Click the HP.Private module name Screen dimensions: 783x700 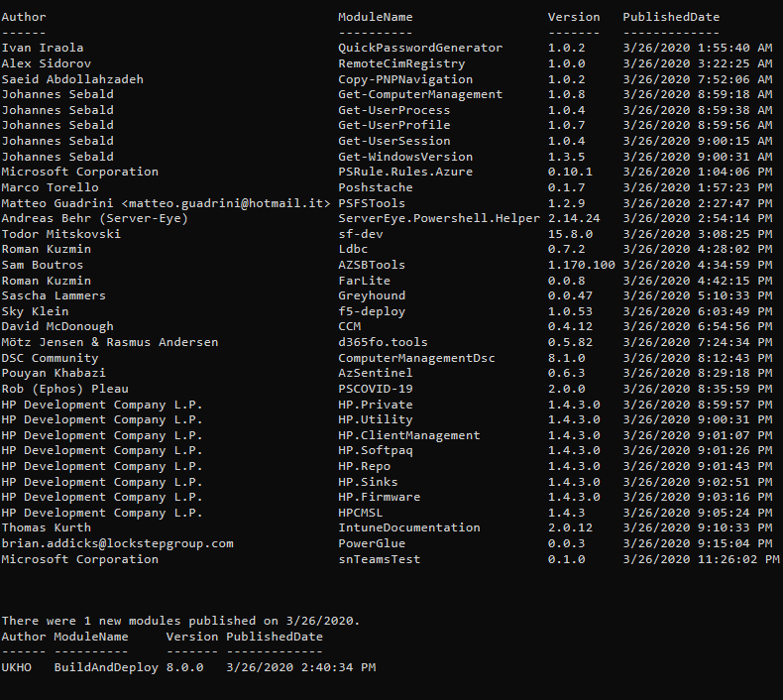click(x=376, y=405)
